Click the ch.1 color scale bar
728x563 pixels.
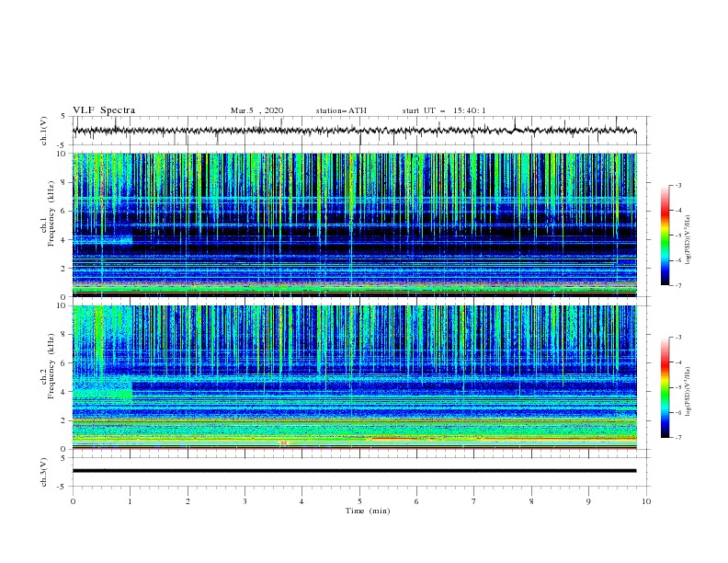665,236
